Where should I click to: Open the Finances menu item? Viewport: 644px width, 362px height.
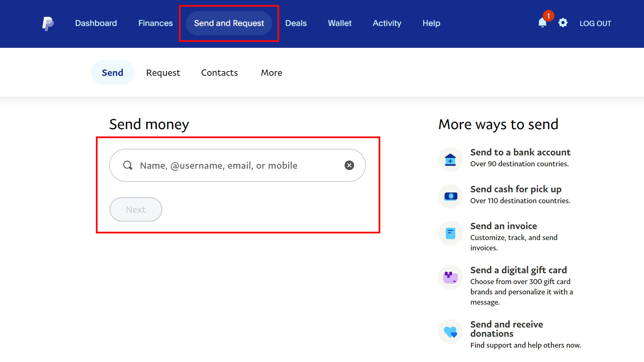coord(156,23)
